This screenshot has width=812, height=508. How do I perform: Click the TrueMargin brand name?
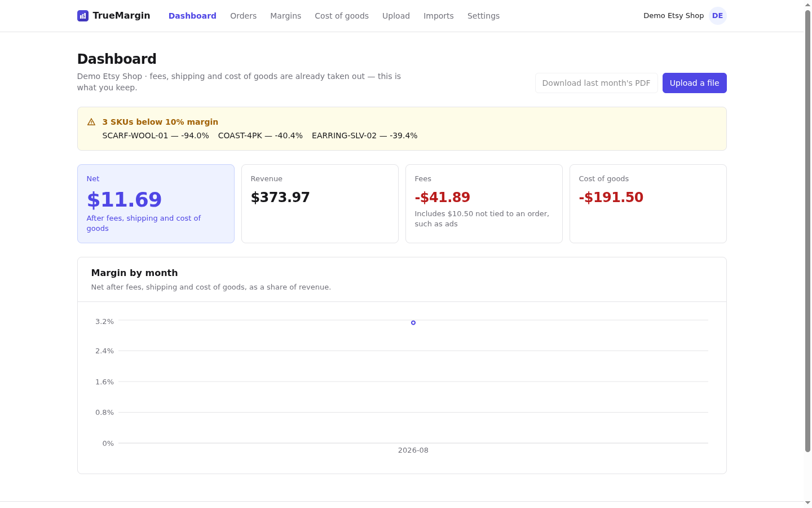(x=121, y=16)
